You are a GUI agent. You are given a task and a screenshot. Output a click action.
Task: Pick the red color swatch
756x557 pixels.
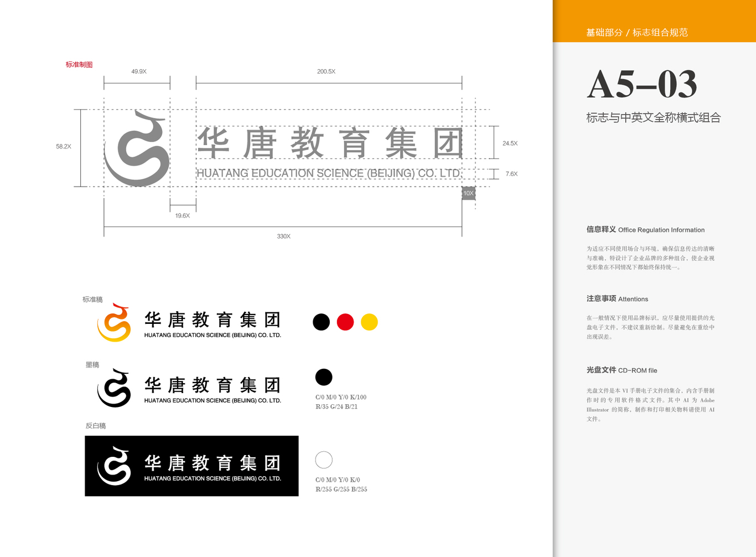(345, 322)
